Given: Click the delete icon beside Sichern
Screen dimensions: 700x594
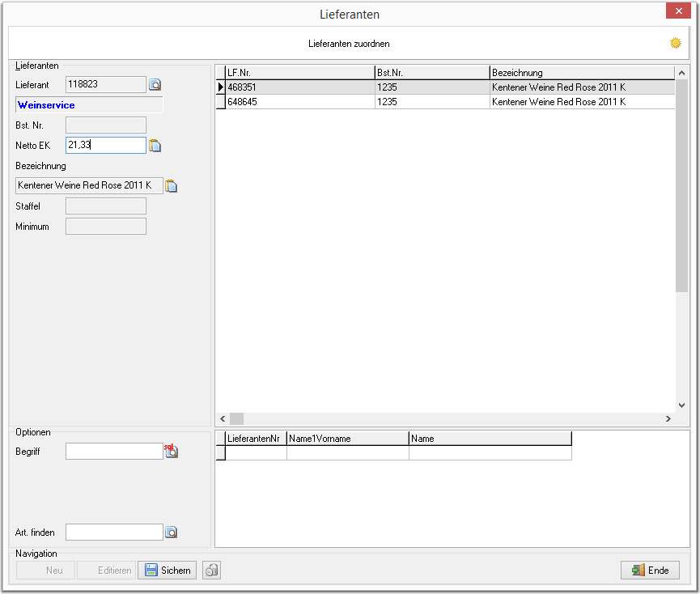Looking at the screenshot, I should (211, 570).
